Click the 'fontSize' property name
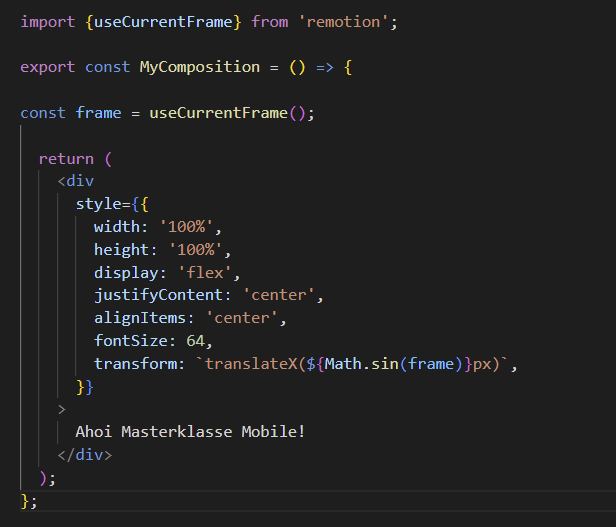 pyautogui.click(x=131, y=341)
